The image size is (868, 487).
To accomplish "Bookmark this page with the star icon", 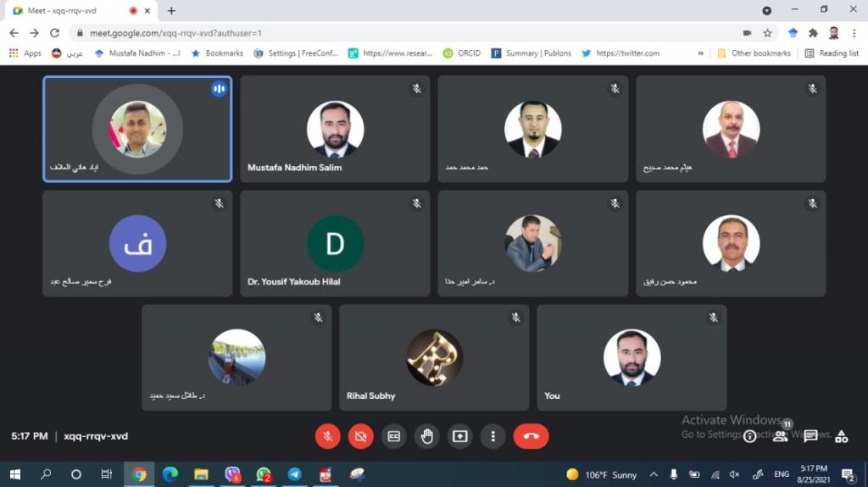I will (x=767, y=33).
